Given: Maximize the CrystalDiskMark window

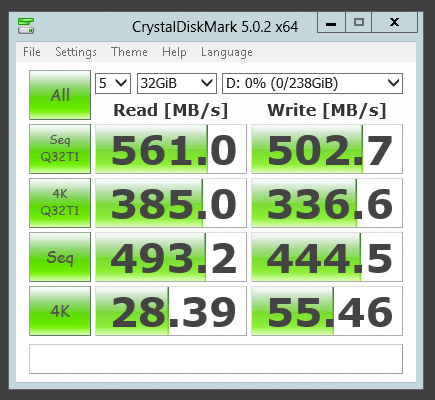Looking at the screenshot, I should (359, 22).
